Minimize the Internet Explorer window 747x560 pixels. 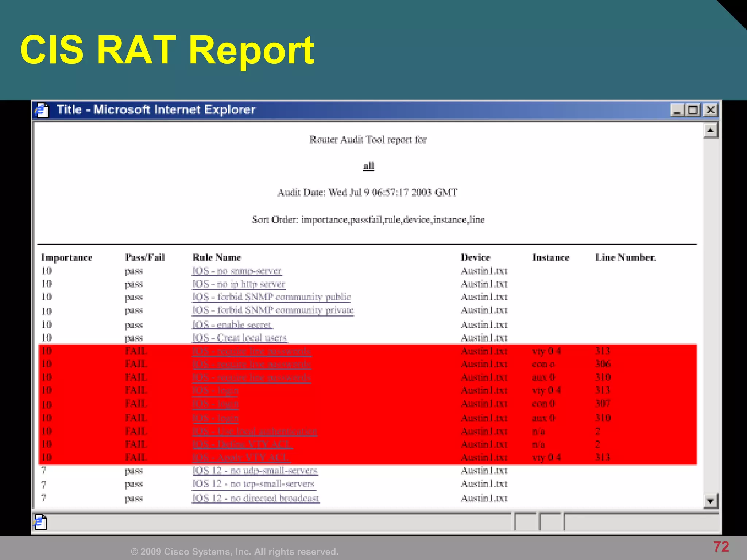pyautogui.click(x=677, y=110)
